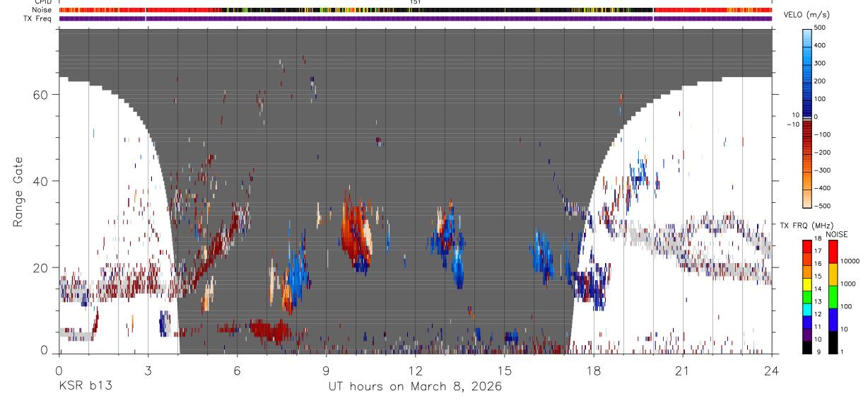Click the '9' hour tick on the time axis
The image size is (868, 401).
pyautogui.click(x=326, y=370)
